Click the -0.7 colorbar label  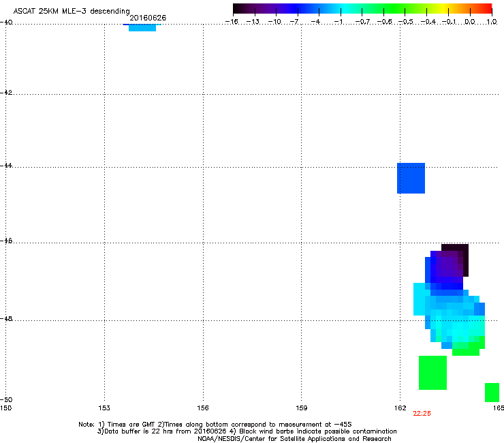(x=362, y=22)
